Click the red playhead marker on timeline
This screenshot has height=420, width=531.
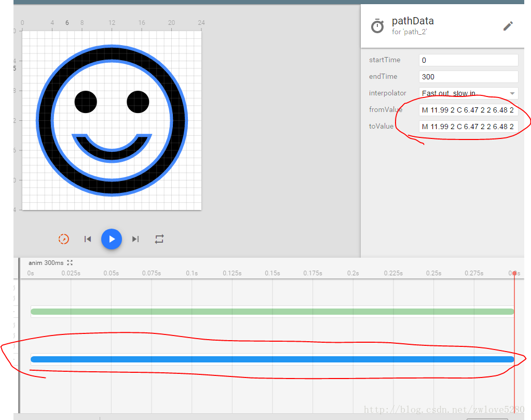click(x=514, y=273)
